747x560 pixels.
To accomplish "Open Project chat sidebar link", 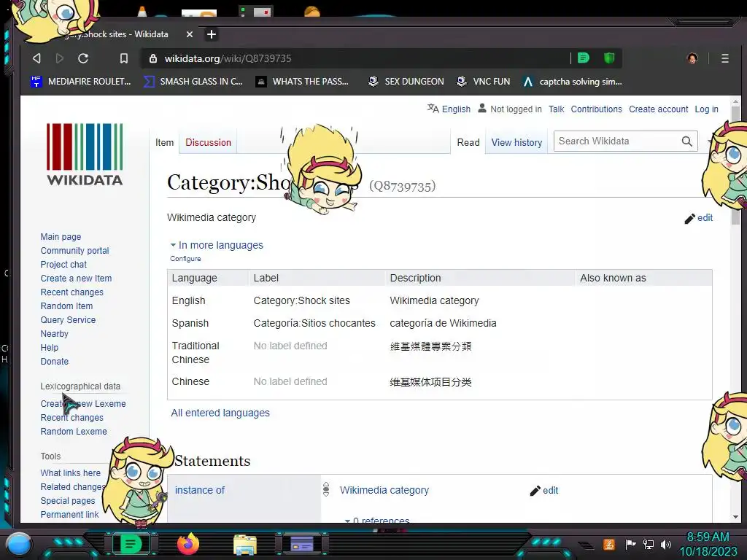I will tap(63, 264).
